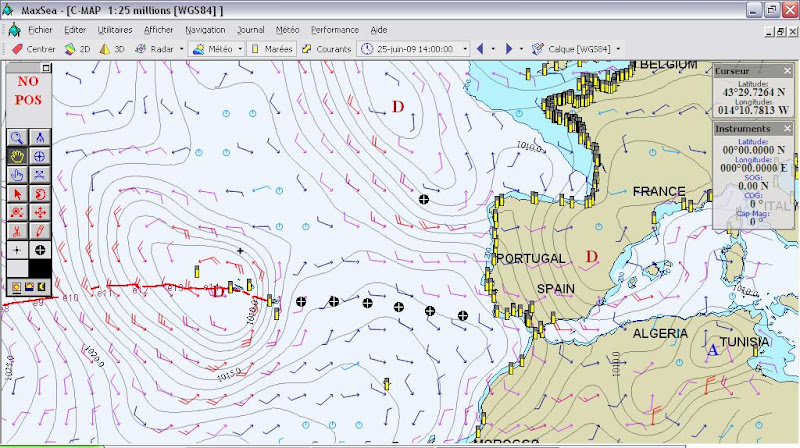This screenshot has height=448, width=800.
Task: Select the red arrow pointer tool
Action: [18, 193]
